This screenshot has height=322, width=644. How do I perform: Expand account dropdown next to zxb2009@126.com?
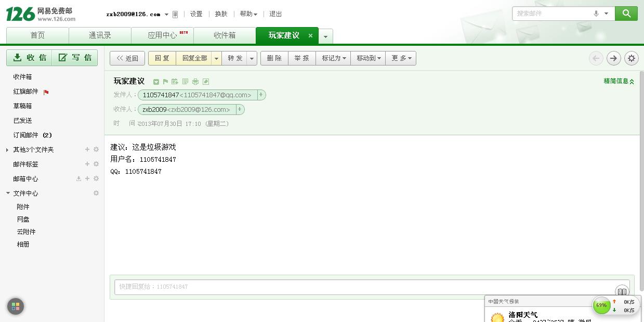[x=166, y=15]
